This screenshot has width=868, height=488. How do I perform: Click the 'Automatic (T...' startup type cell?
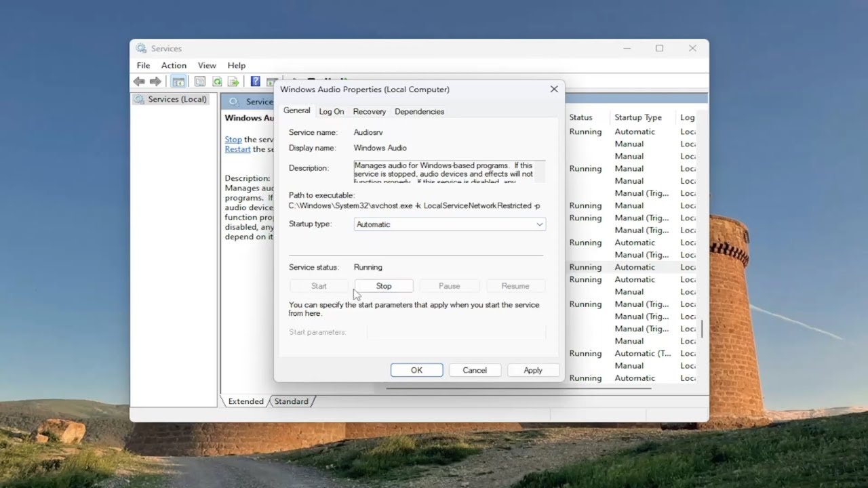643,353
